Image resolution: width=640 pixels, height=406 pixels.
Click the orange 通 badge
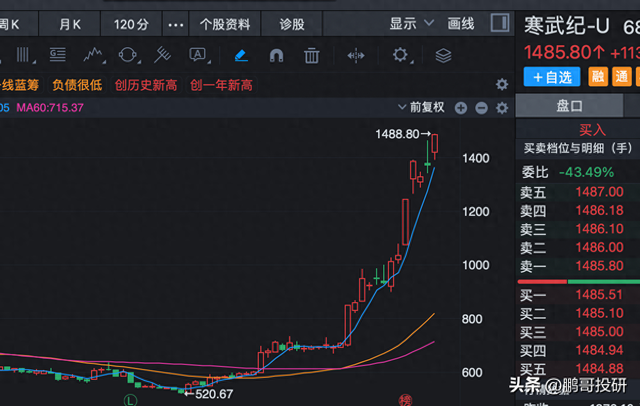point(622,77)
